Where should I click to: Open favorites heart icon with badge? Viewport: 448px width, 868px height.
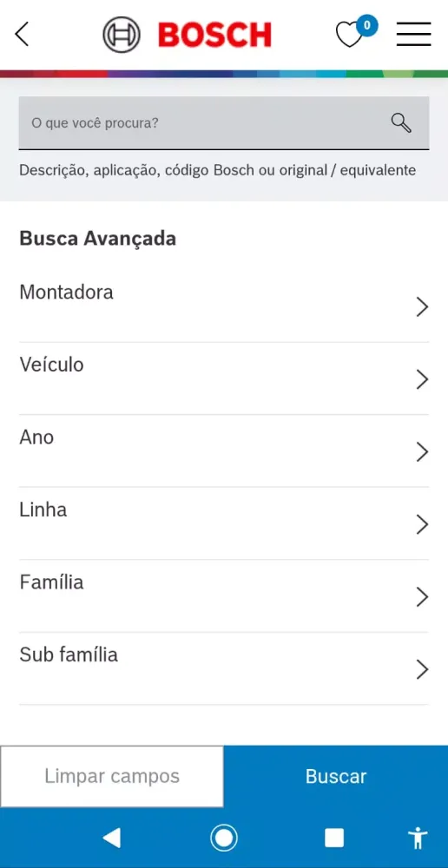click(x=356, y=32)
